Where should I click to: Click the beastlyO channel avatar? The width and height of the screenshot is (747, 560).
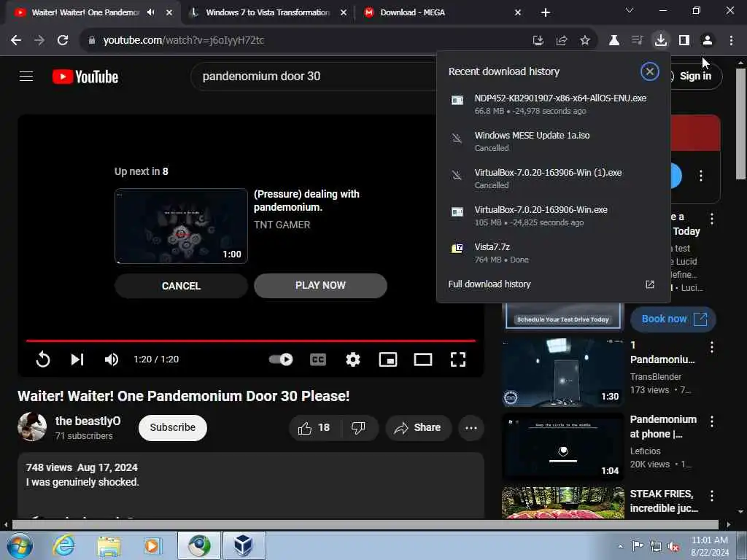(32, 427)
